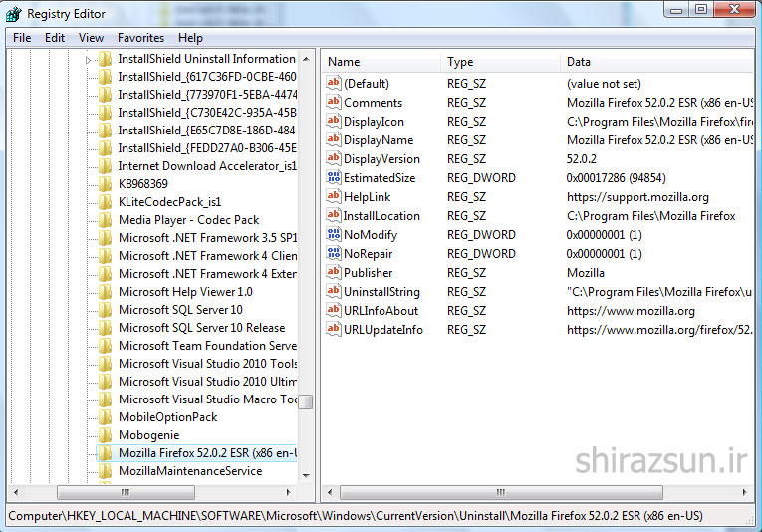Click open folder icon of Mozilla Firefox 52.0.2 ESR
762x532 pixels.
point(105,453)
